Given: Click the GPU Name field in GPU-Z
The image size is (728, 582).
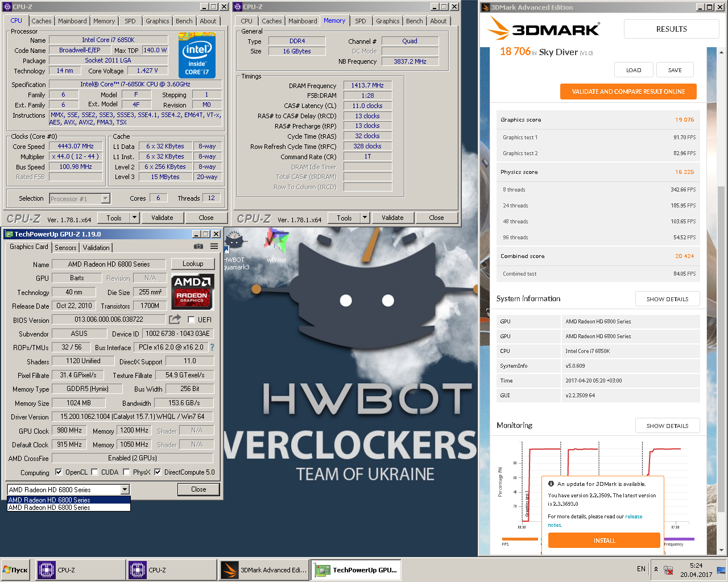Looking at the screenshot, I should (109, 264).
